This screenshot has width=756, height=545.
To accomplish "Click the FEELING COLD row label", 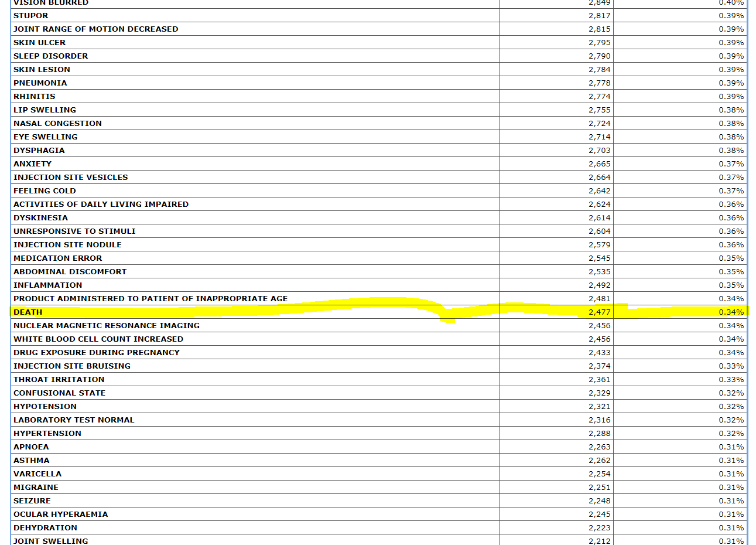I will 45,191.
